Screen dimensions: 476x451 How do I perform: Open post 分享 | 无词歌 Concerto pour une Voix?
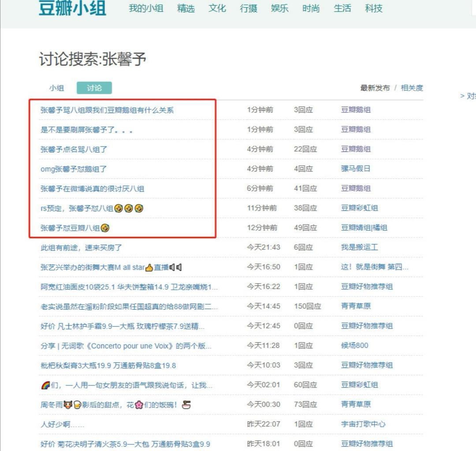(x=126, y=346)
